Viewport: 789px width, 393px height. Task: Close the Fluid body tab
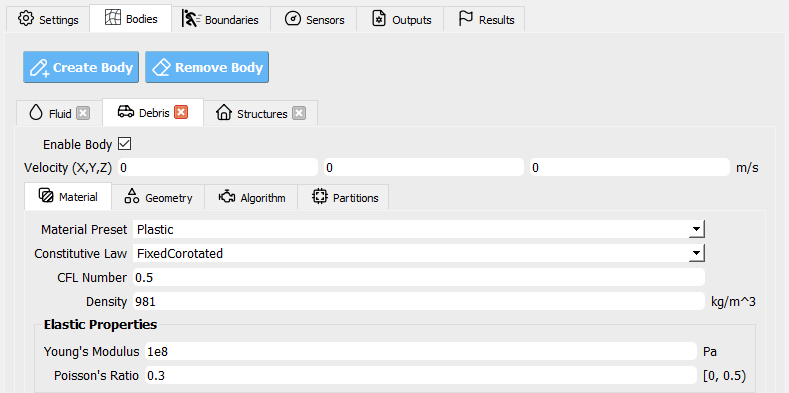83,113
